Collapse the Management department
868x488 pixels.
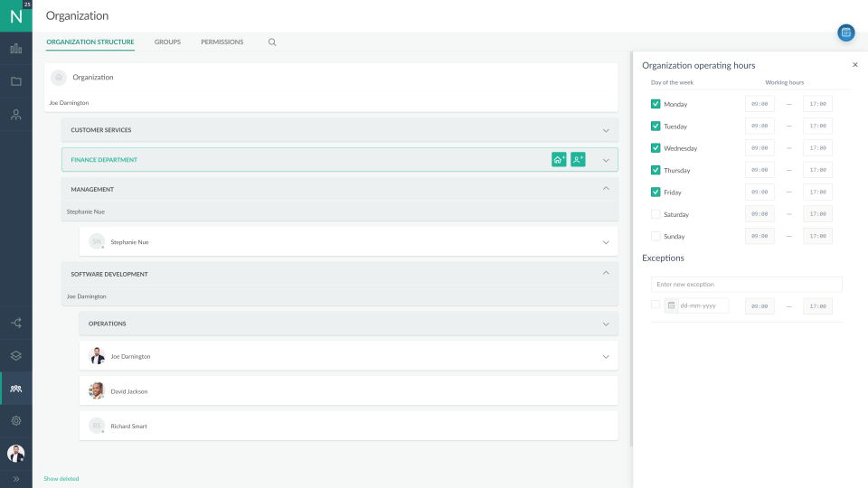point(606,189)
